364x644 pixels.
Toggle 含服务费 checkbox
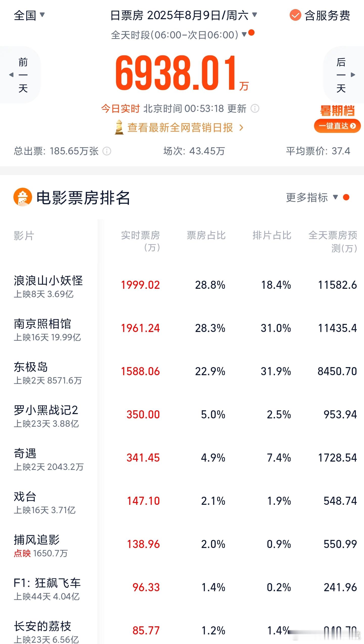coord(295,15)
